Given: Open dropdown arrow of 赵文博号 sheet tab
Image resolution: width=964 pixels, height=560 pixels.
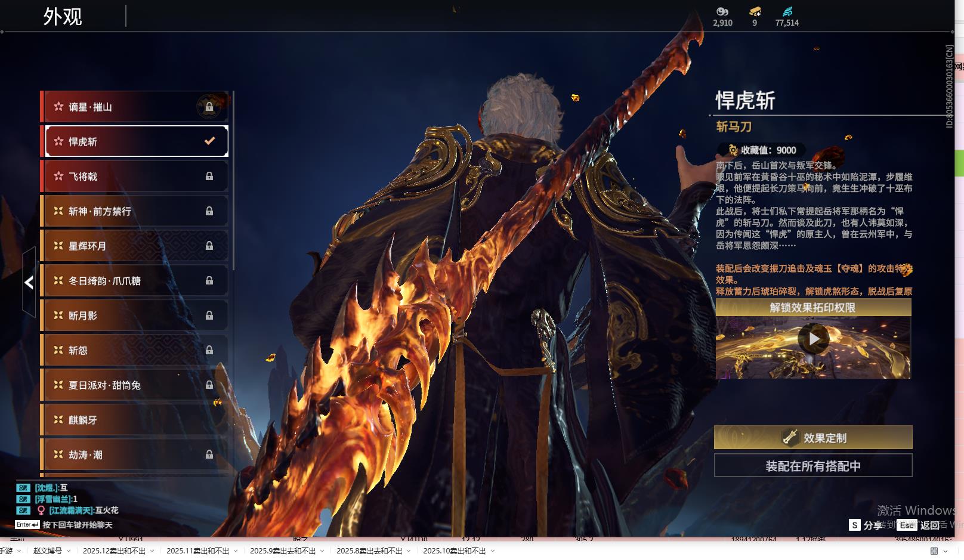Looking at the screenshot, I should click(x=69, y=551).
